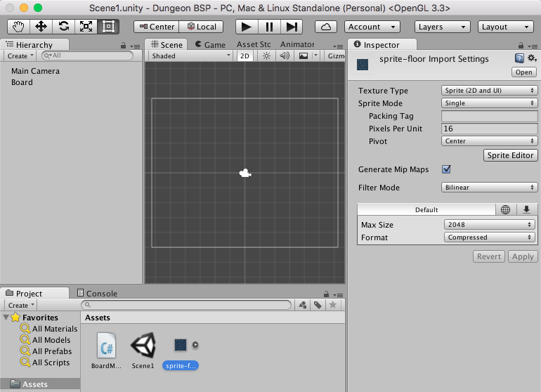
Task: Click the Hierarchy search field
Action: tap(87, 55)
